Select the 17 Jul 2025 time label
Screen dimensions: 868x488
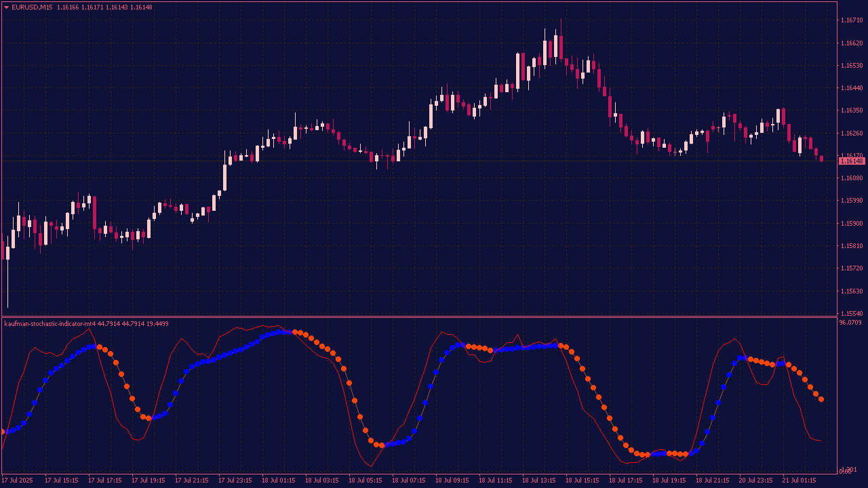pos(17,481)
